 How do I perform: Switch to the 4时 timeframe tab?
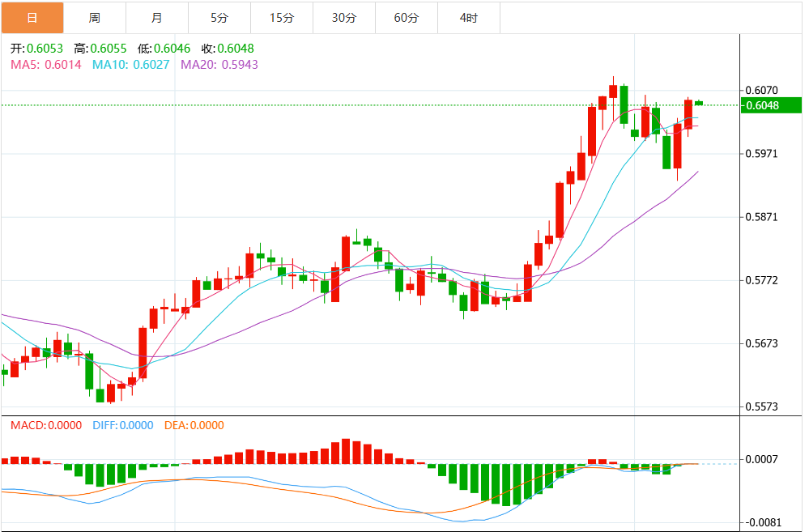tap(469, 18)
